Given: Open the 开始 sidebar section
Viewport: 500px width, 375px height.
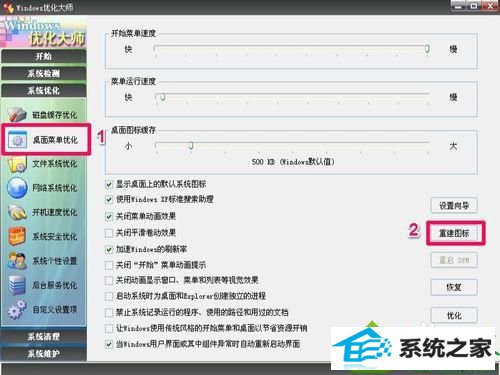Looking at the screenshot, I should tap(44, 56).
